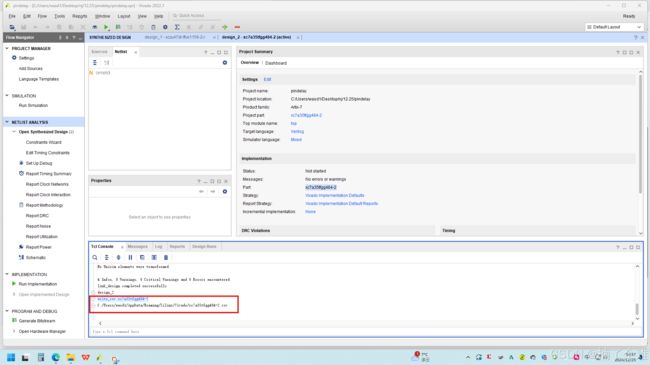Open File Explorer from the taskbar
This screenshot has height=365, width=650.
pos(70,358)
